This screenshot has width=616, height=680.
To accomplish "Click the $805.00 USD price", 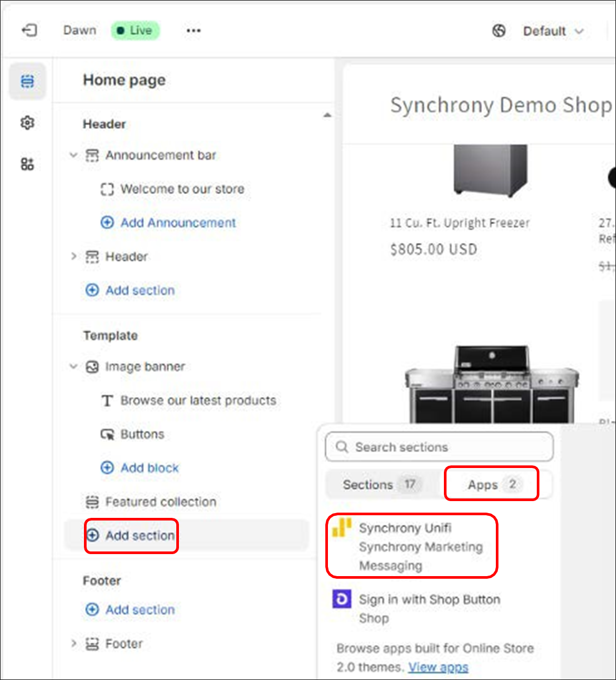I will point(434,249).
